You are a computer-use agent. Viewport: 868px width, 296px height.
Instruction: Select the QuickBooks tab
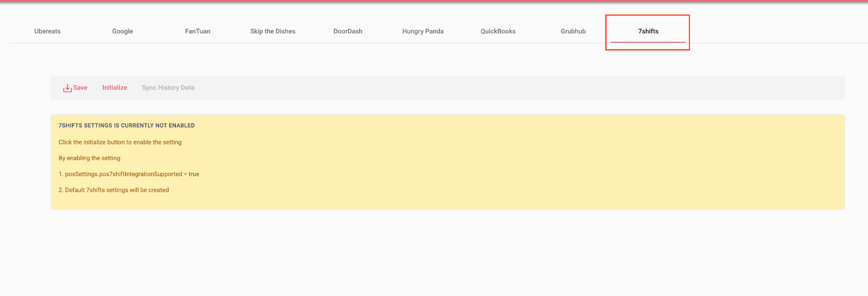tap(497, 31)
